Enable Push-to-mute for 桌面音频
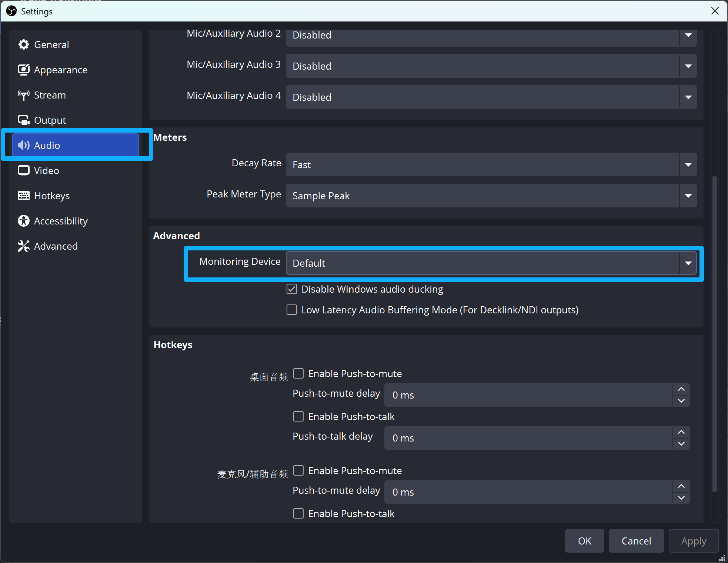 click(x=298, y=373)
